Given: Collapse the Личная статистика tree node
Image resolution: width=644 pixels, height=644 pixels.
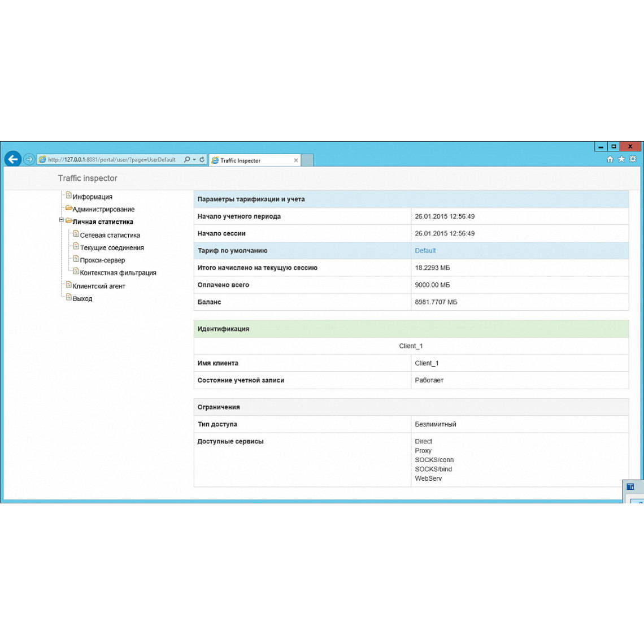Looking at the screenshot, I should pos(61,220).
